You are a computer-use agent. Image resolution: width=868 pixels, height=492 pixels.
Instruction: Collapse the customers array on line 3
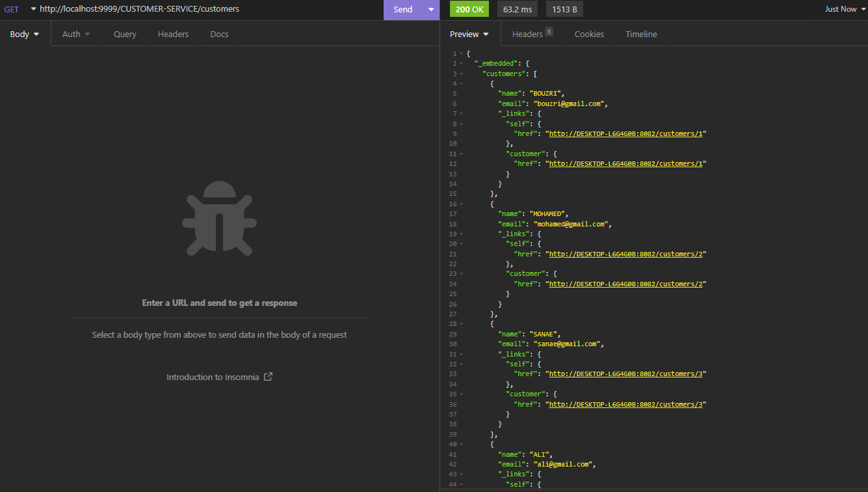point(460,74)
